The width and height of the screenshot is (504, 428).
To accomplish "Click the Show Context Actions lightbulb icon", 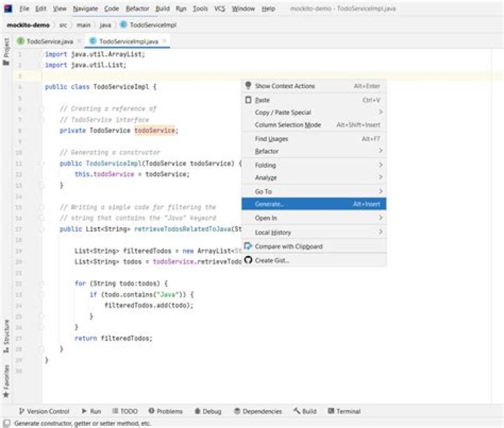I will (248, 86).
